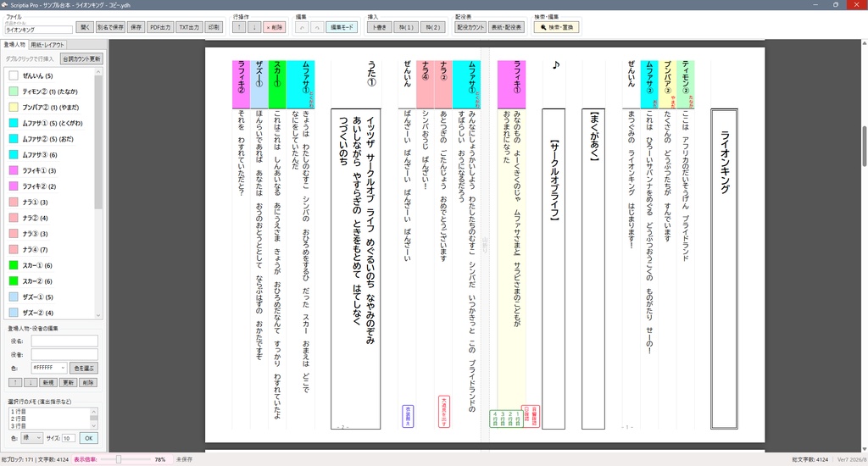Select ティモン② (1) (たなか) in the list

50,92
